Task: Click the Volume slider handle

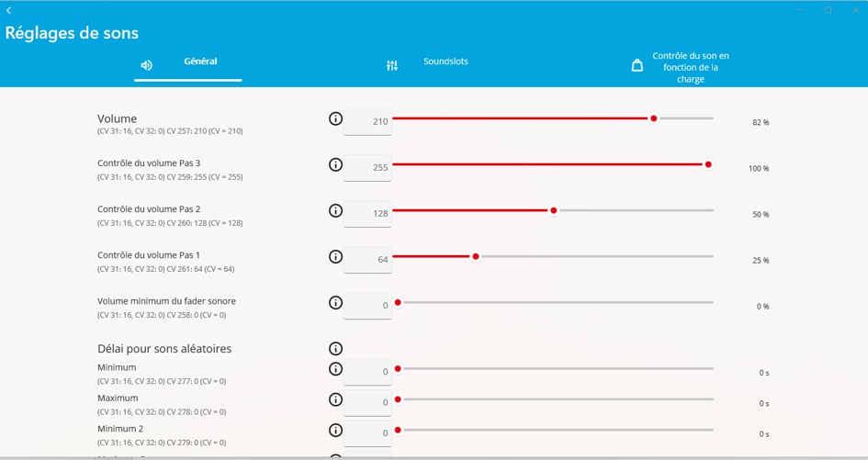Action: (x=654, y=118)
